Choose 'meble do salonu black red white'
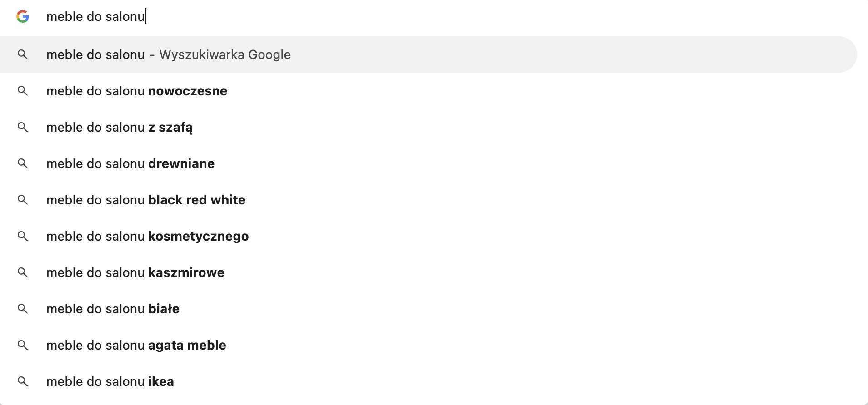The image size is (868, 405). pos(429,200)
